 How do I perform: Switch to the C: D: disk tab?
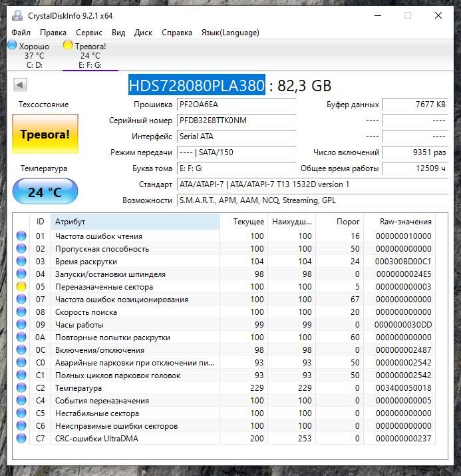tap(35, 55)
